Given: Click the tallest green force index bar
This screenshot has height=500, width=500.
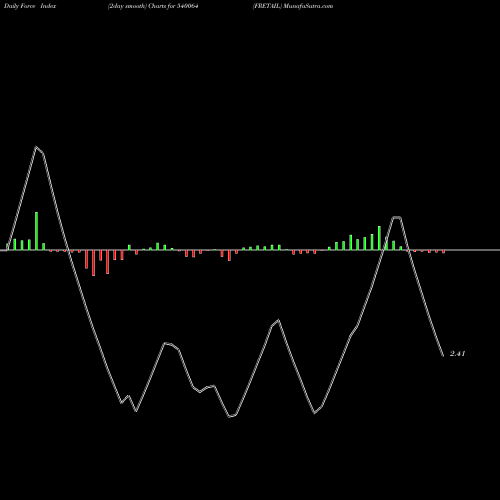Looking at the screenshot, I should tap(36, 231).
